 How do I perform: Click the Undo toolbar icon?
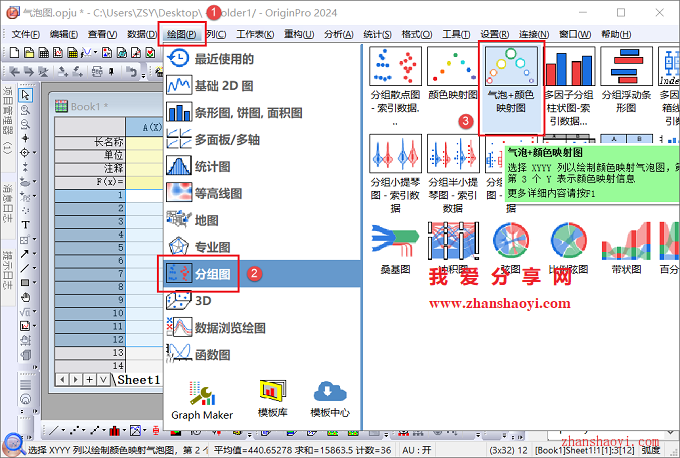[x=131, y=71]
